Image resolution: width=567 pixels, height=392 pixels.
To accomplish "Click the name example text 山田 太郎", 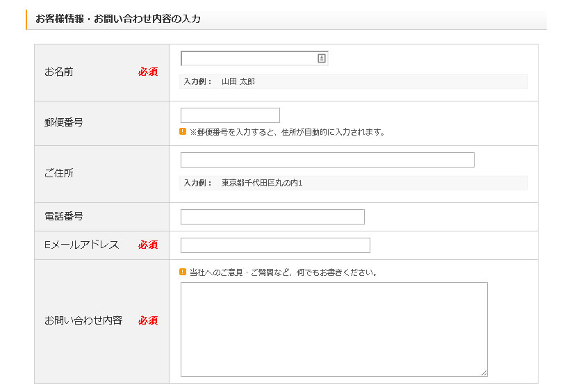I will pyautogui.click(x=238, y=81).
